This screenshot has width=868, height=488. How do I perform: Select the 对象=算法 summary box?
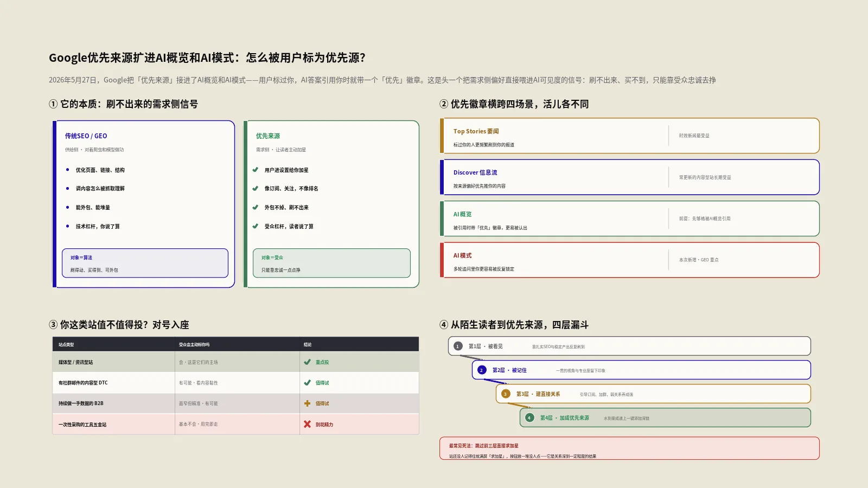coord(145,263)
